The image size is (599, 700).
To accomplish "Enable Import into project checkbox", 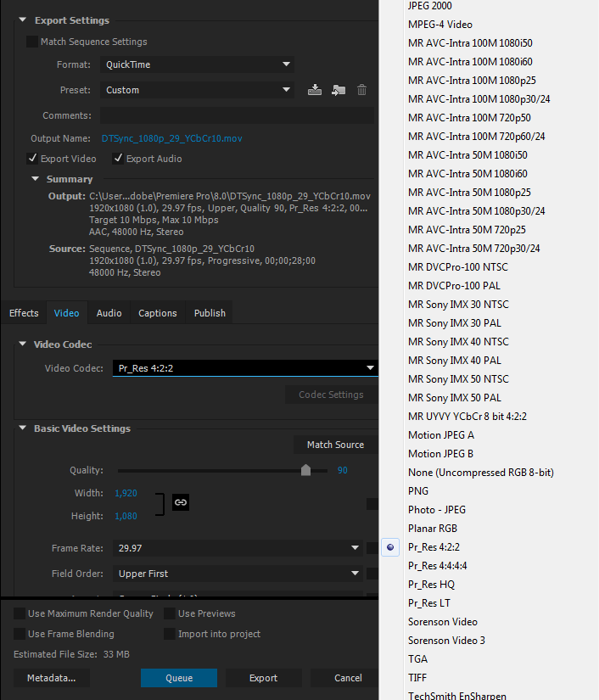I will (x=170, y=634).
